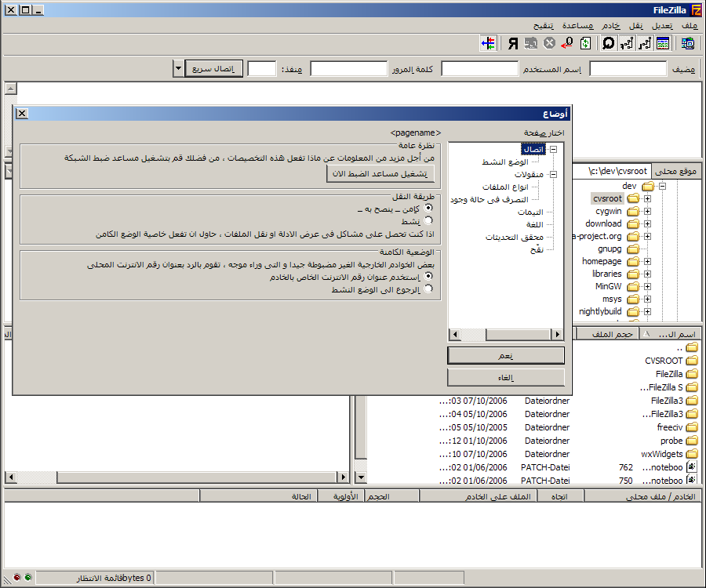Click the wxWidgets folder icon
The width and height of the screenshot is (706, 588).
(692, 453)
